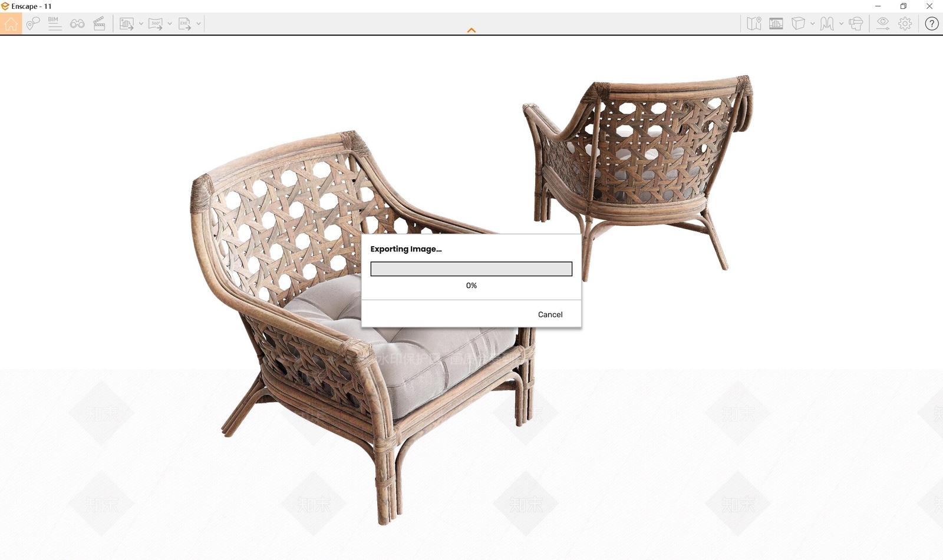Open the BIM info panel
943x560 pixels.
pyautogui.click(x=54, y=24)
